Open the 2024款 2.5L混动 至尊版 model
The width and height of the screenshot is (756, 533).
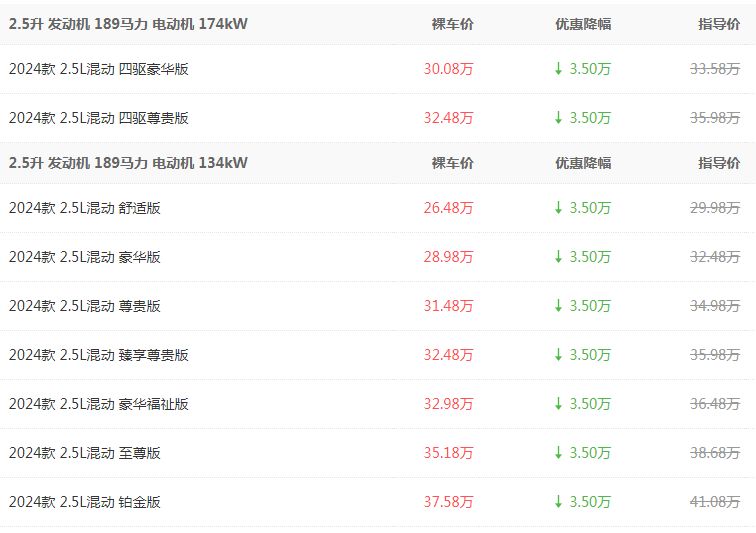84,453
